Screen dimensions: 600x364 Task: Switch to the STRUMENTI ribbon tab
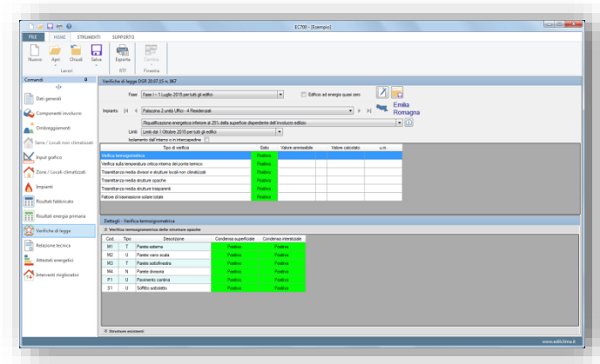pos(88,37)
